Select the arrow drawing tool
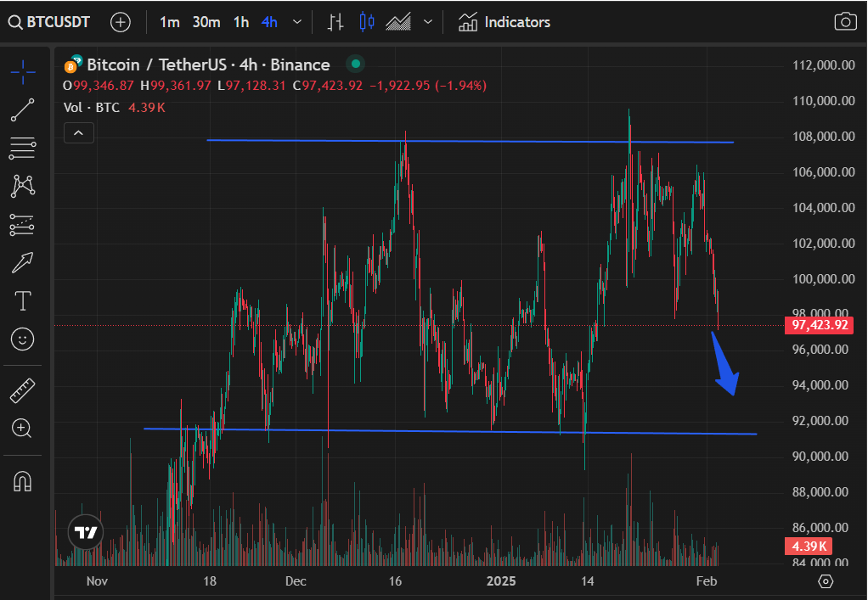Viewport: 868px width, 600px height. 23,263
